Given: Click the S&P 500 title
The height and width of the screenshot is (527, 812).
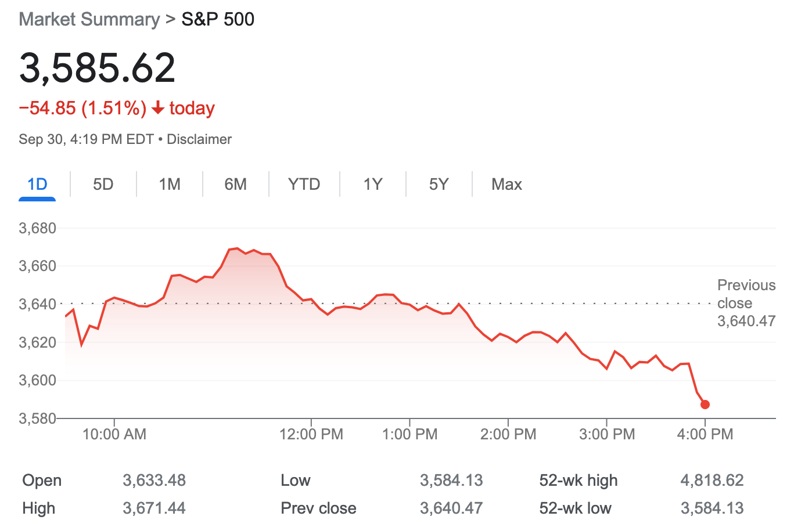Looking at the screenshot, I should pyautogui.click(x=218, y=19).
